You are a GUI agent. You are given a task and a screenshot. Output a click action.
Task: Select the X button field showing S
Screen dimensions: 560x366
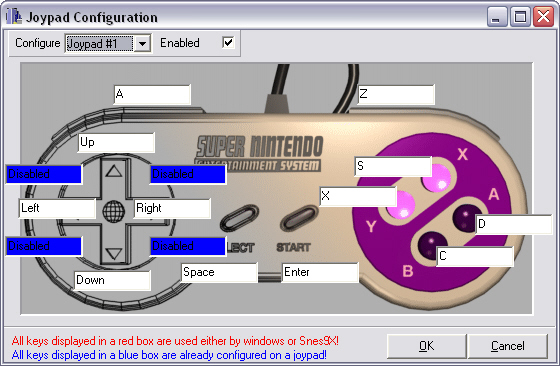pyautogui.click(x=393, y=166)
